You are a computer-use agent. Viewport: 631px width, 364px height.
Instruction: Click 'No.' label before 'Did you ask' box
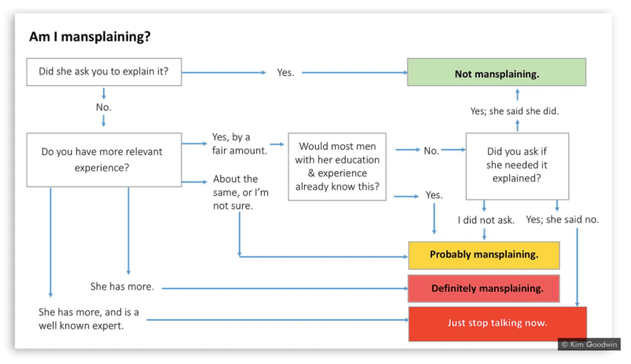coord(431,150)
